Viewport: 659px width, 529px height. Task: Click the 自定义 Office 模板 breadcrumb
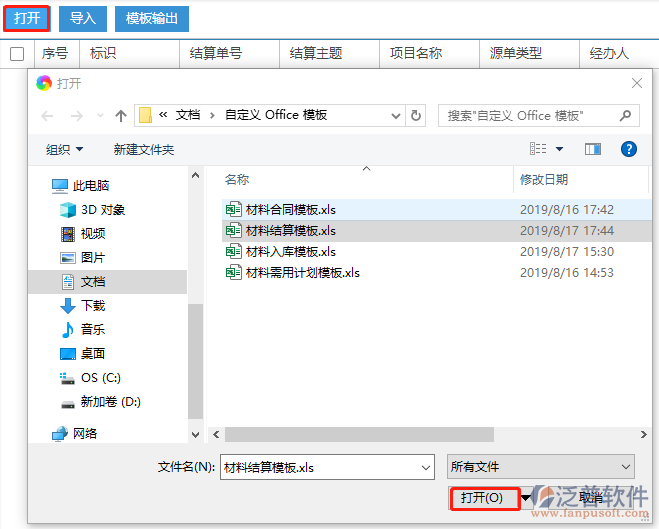[x=276, y=115]
